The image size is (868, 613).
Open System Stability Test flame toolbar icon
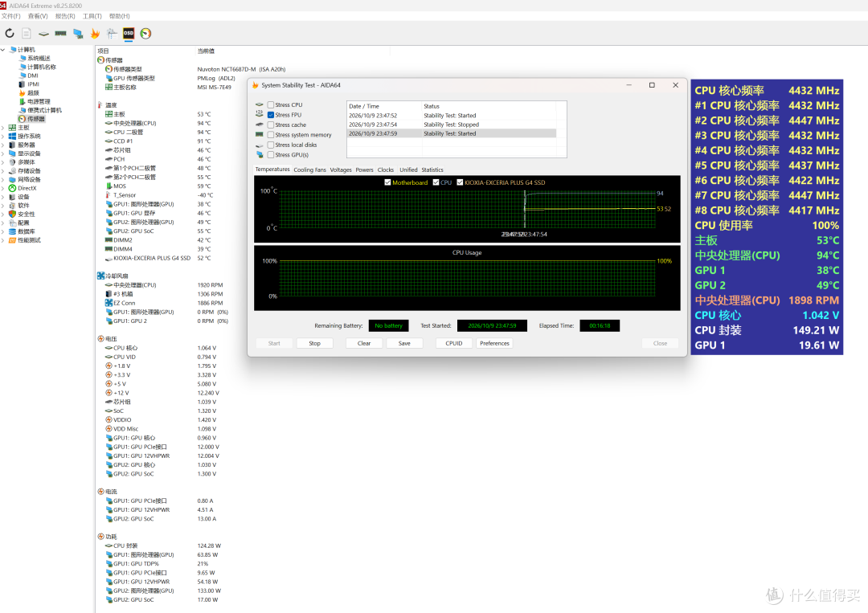point(95,34)
